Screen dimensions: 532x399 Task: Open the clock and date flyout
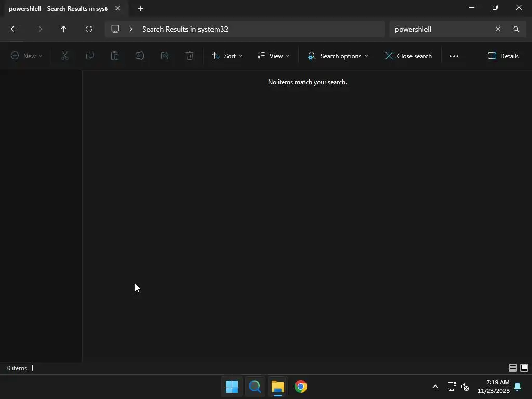pyautogui.click(x=494, y=387)
